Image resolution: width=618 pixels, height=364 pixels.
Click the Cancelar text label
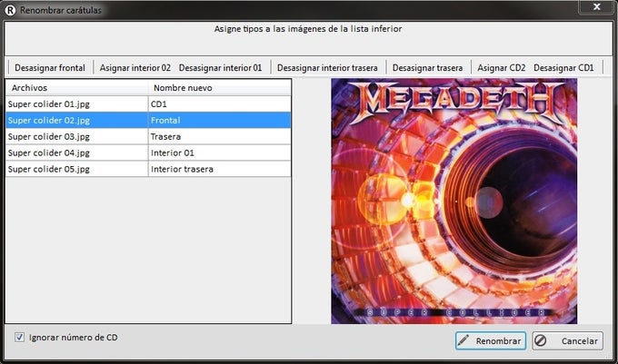pos(580,340)
